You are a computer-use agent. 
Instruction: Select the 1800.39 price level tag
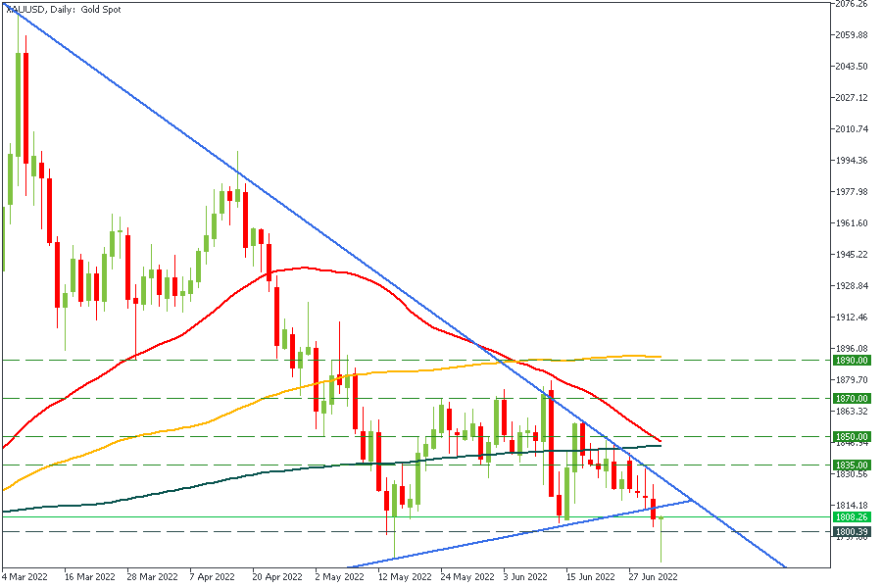pos(851,532)
